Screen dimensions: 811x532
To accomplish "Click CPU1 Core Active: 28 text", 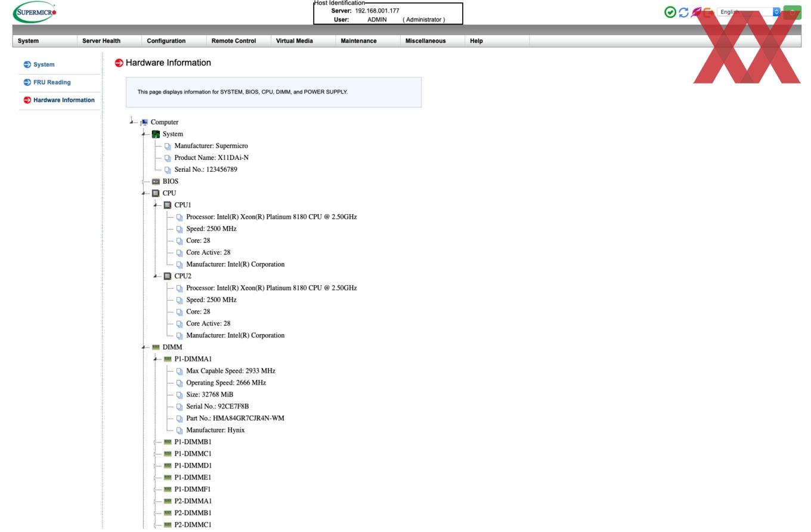I will click(208, 253).
